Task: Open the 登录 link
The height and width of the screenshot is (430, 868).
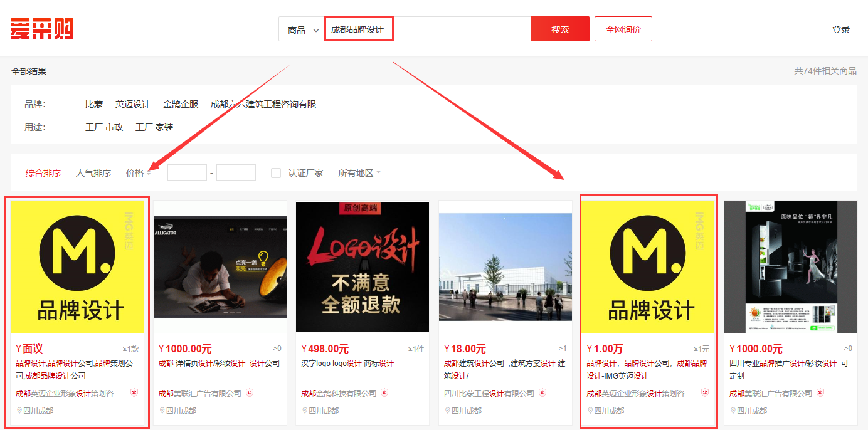Action: click(x=841, y=29)
